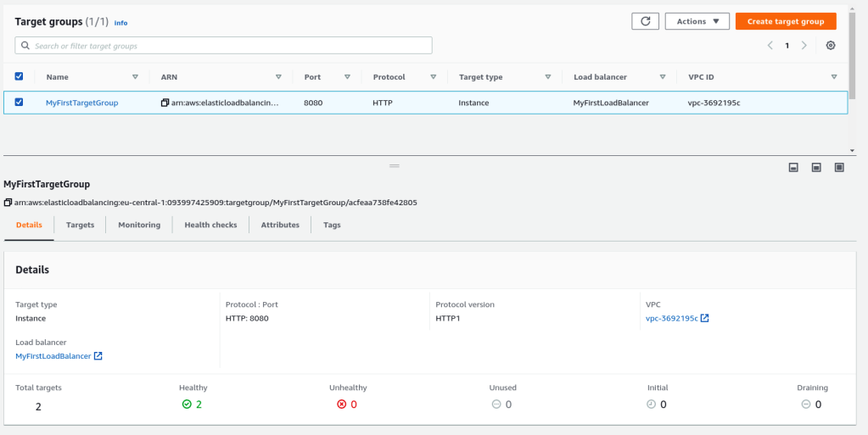Open MyFirstLoadBalancer external link icon
Viewport: 868px width, 435px height.
pyautogui.click(x=98, y=356)
